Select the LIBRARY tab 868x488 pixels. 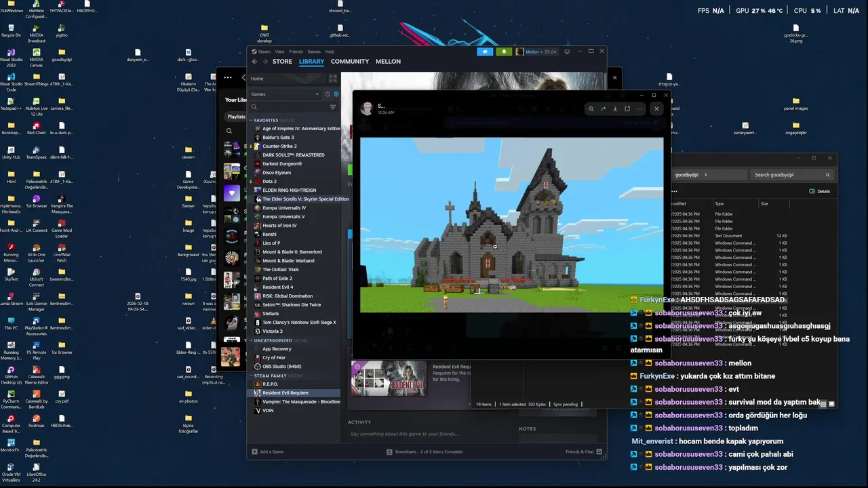(312, 62)
